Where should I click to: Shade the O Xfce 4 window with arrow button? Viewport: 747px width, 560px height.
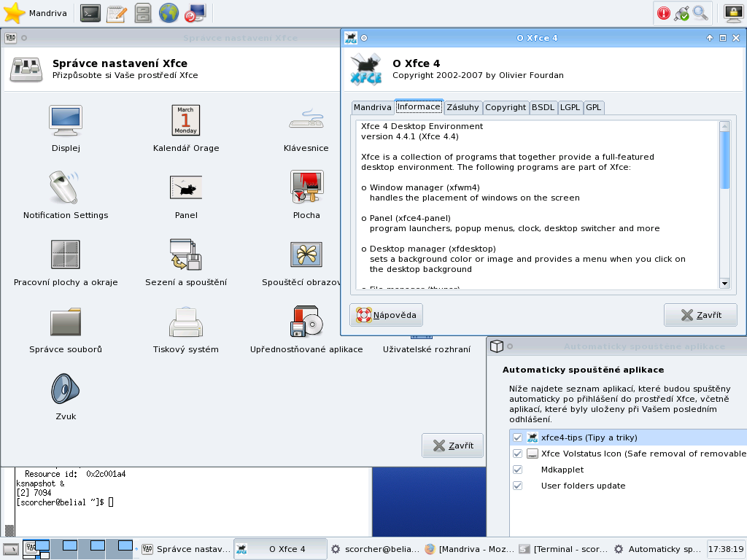click(x=709, y=38)
